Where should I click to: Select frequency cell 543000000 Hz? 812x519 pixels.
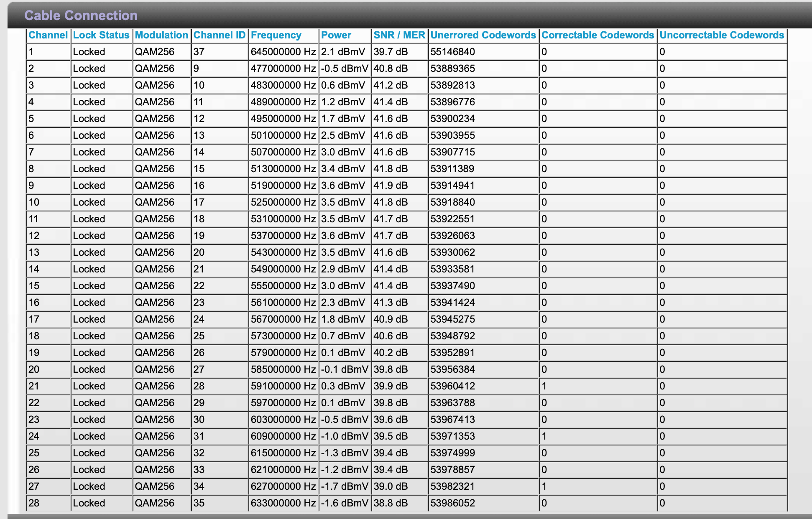283,252
